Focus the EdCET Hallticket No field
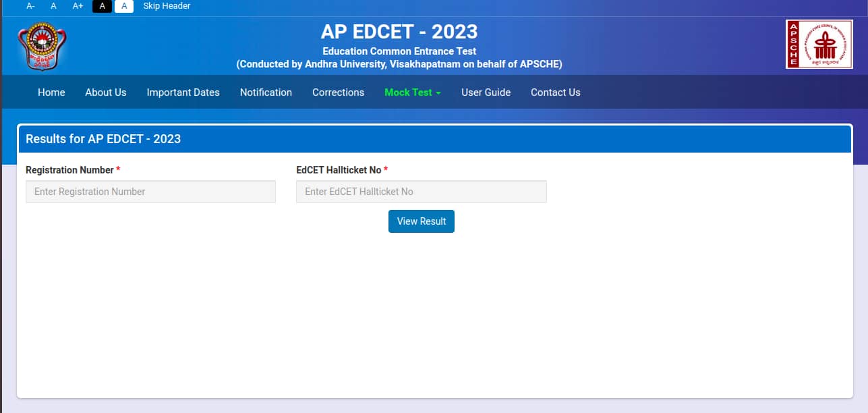Image resolution: width=868 pixels, height=413 pixels. click(x=422, y=192)
